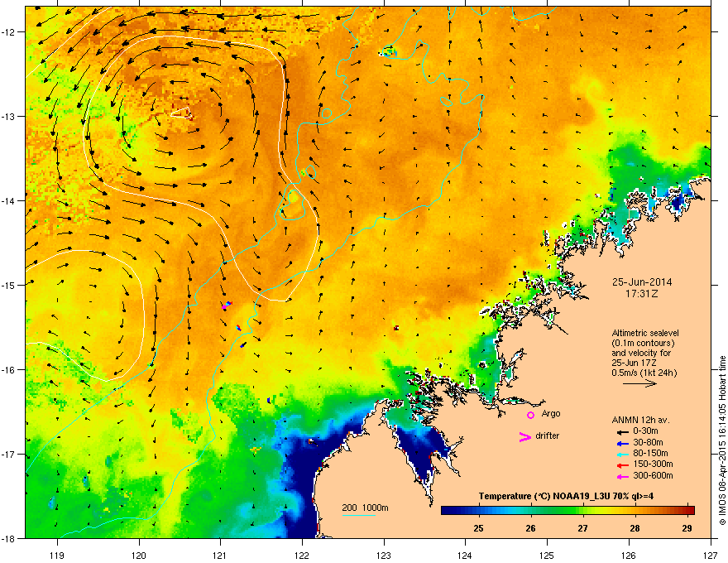Click the '(0.1m contours)' text

pos(643,343)
